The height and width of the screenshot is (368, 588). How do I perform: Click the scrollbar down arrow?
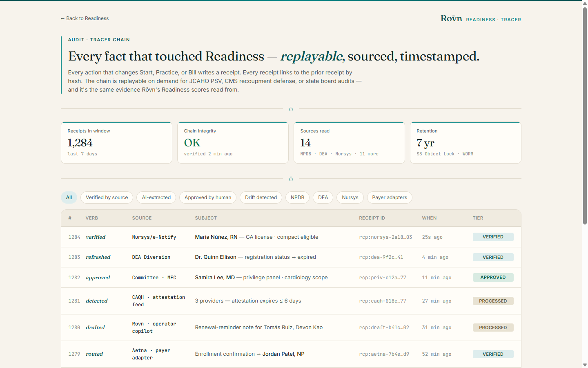coord(585,365)
